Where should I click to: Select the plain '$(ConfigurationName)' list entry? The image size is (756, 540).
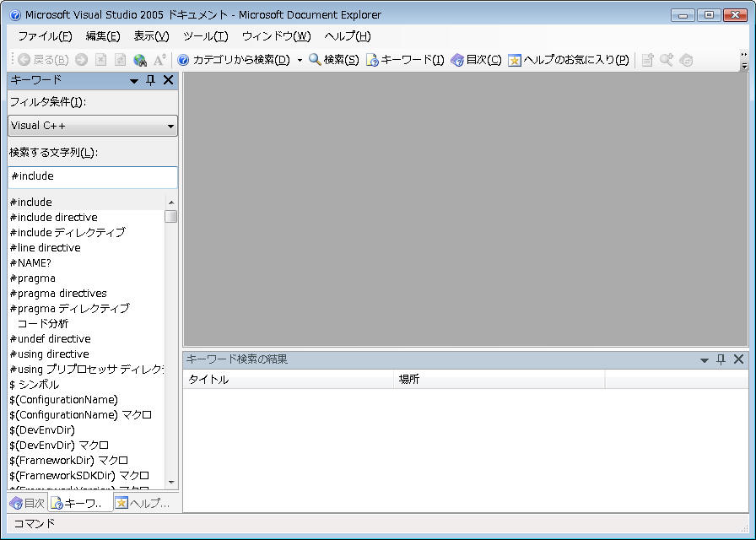click(87, 400)
